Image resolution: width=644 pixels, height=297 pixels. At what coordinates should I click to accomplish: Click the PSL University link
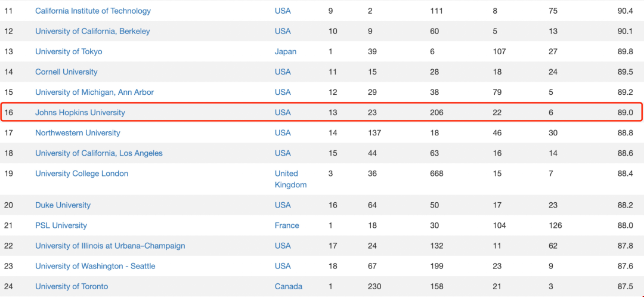coord(61,225)
